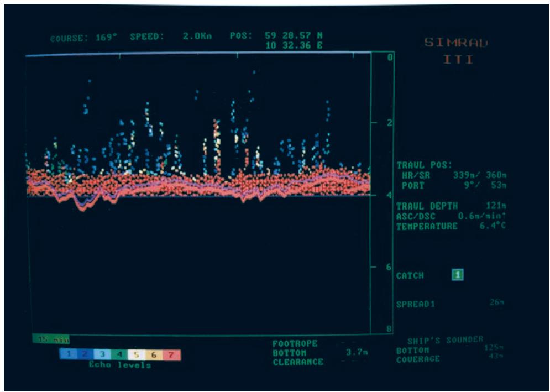
Task: Select echo level 5 yellow swatch
Action: pos(135,354)
